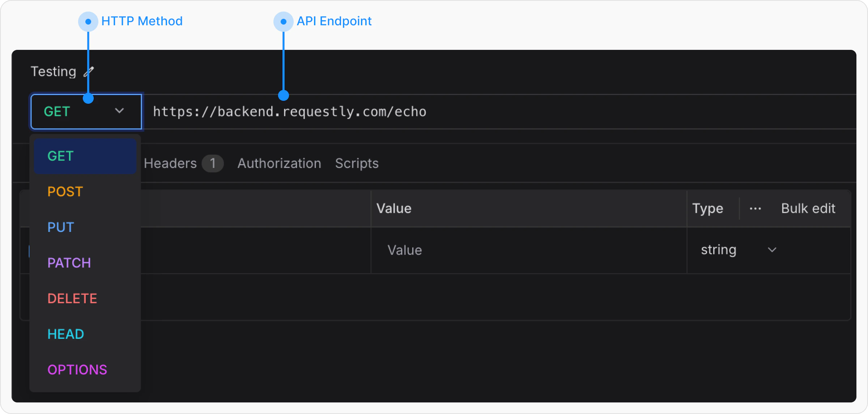
Task: Open the three-dots column options menu
Action: [755, 208]
